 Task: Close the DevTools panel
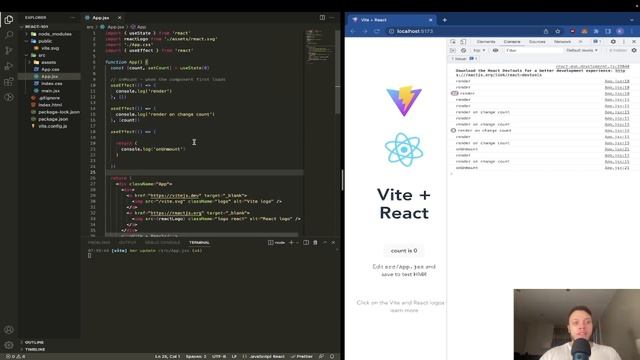(x=634, y=42)
